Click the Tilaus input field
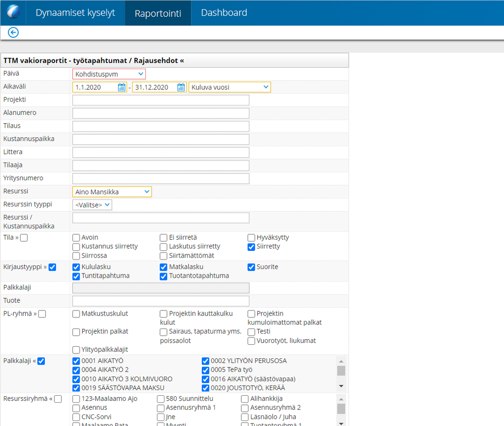Image resolution: width=504 pixels, height=426 pixels. click(161, 126)
